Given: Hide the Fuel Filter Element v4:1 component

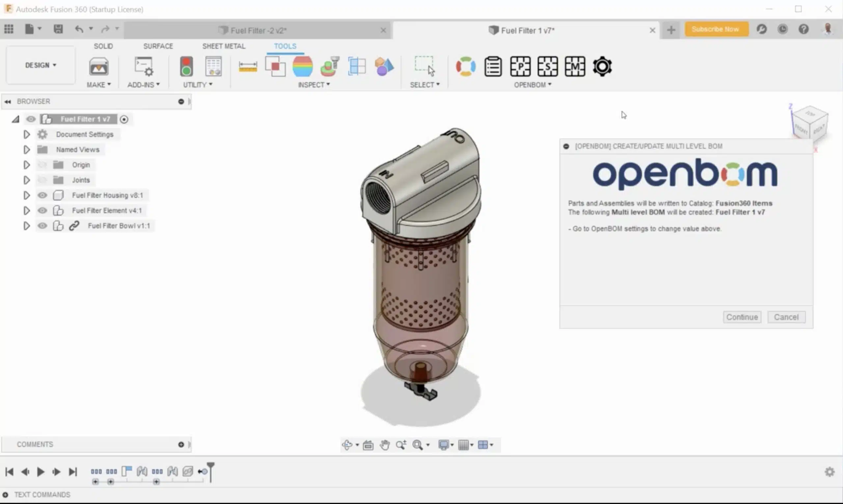Looking at the screenshot, I should (42, 211).
